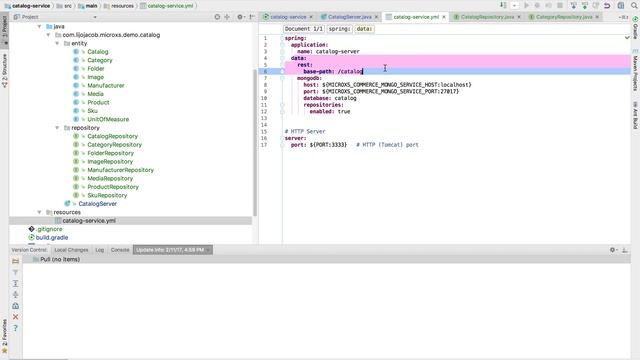Click the 'data:' YAML breadcrumb
The height and width of the screenshot is (360, 640).
pyautogui.click(x=364, y=29)
